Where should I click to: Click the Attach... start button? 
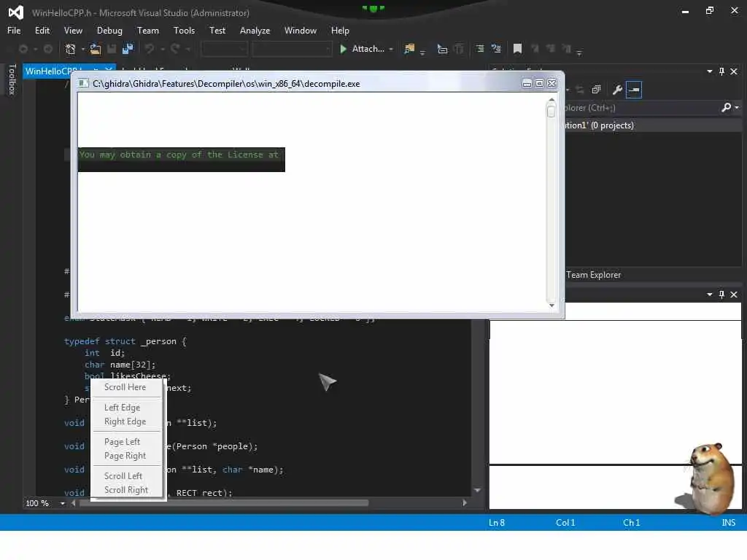point(363,49)
